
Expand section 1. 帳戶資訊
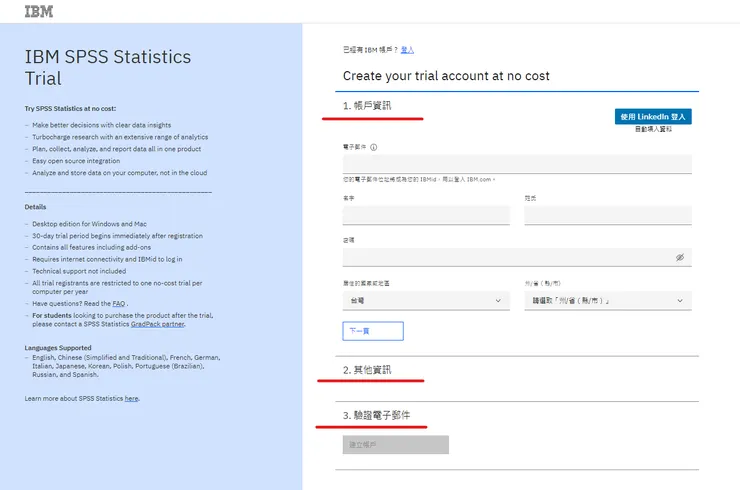tap(367, 106)
